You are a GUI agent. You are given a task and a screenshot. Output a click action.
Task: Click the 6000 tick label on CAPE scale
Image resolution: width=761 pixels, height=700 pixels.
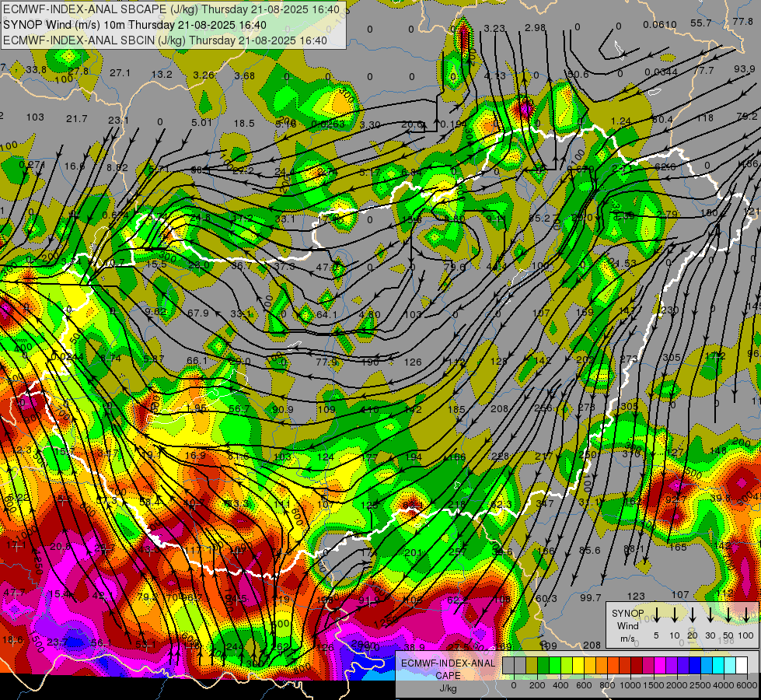746,685
